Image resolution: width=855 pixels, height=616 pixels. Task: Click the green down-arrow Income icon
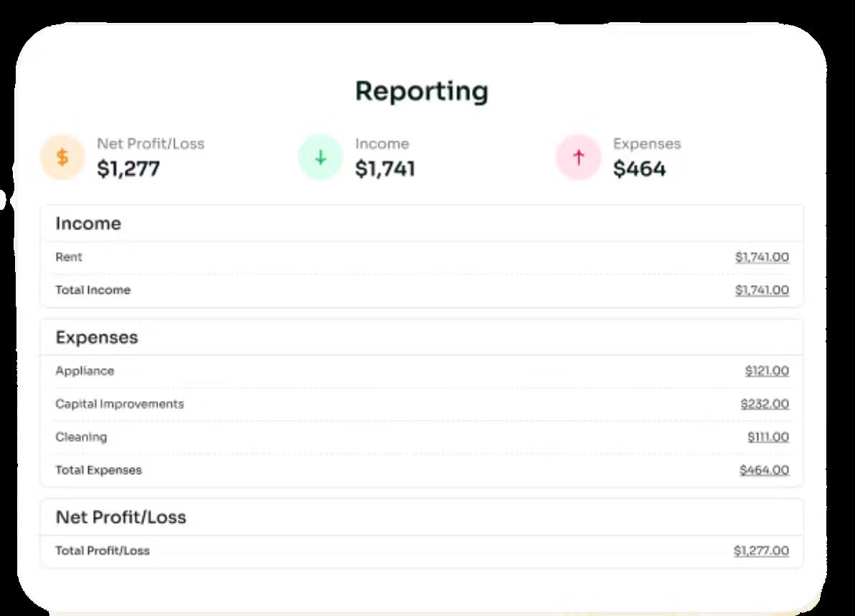320,158
